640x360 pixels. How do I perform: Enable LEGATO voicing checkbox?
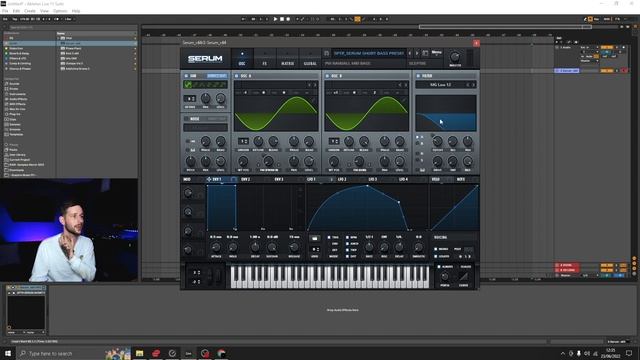pos(436,256)
